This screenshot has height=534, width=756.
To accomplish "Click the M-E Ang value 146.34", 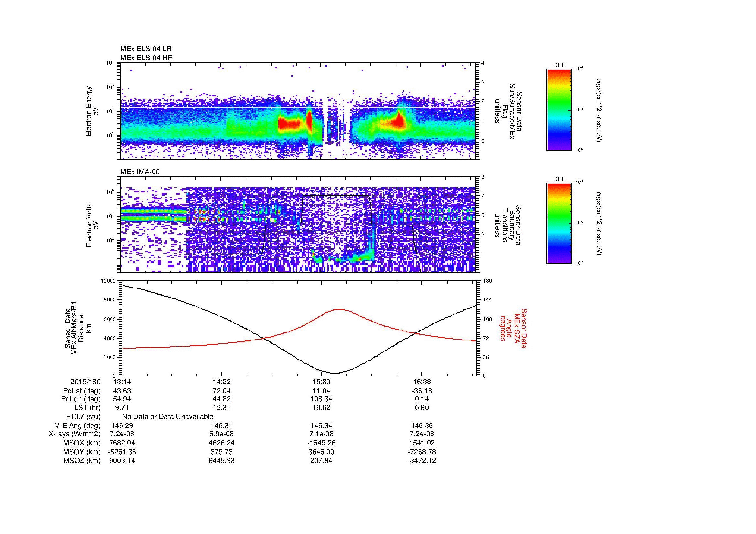I will pyautogui.click(x=321, y=426).
